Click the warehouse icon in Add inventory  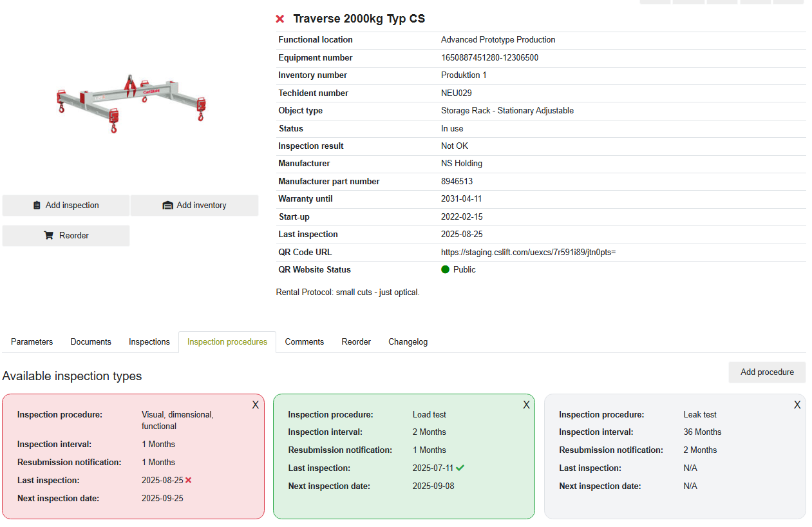coord(168,206)
